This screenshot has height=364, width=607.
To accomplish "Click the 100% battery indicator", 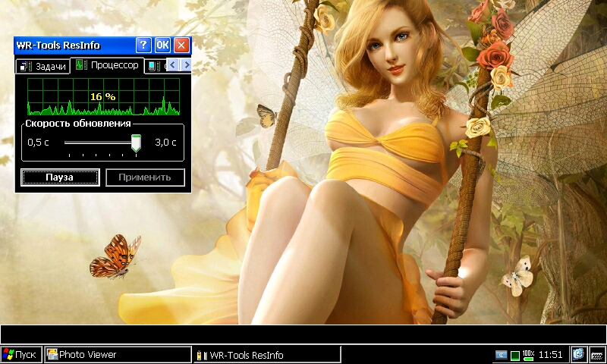I will [x=528, y=354].
